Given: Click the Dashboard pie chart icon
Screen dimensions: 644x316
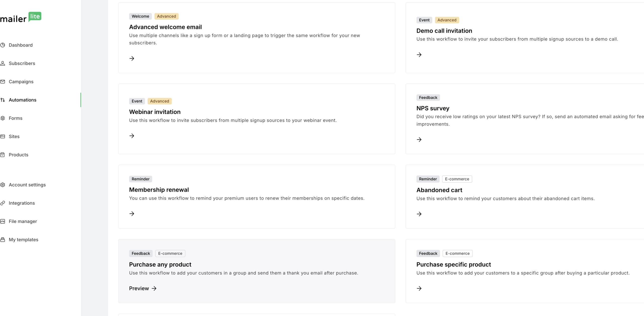Looking at the screenshot, I should (3, 45).
